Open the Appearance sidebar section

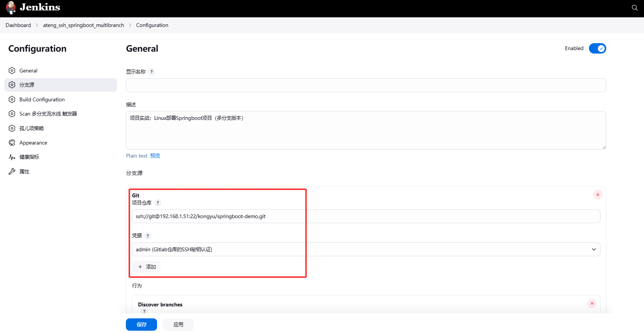tap(33, 143)
